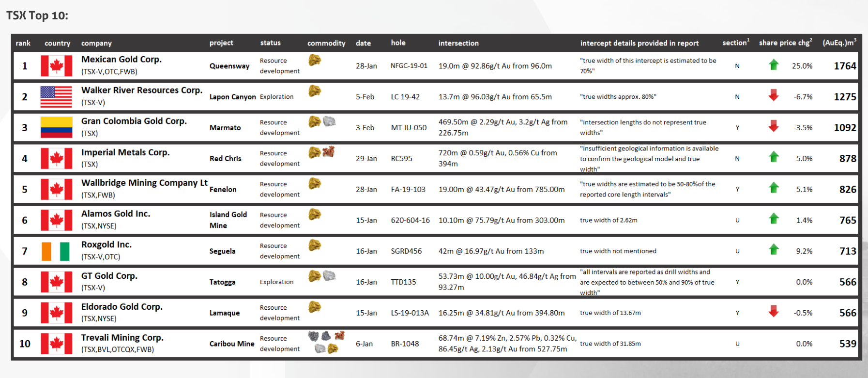868x378 pixels.
Task: Click the Alamos Gold Inc. company name
Action: [116, 214]
